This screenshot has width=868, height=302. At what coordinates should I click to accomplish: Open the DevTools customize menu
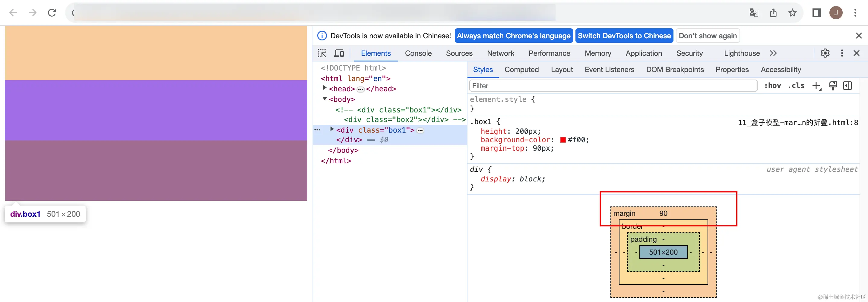[x=842, y=53]
